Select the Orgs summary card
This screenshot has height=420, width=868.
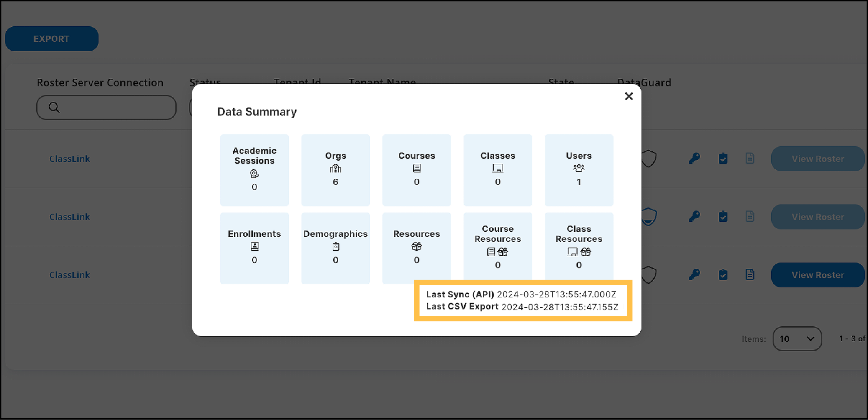[335, 170]
